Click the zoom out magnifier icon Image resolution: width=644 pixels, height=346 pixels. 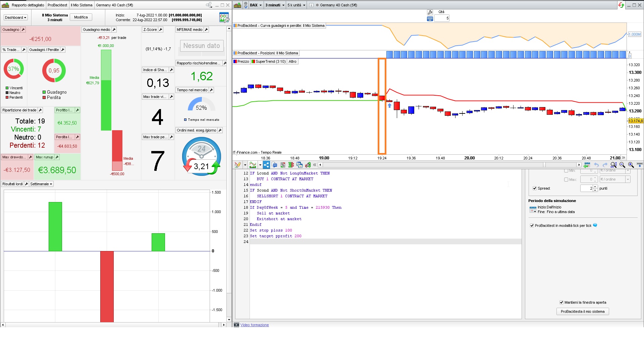622,165
